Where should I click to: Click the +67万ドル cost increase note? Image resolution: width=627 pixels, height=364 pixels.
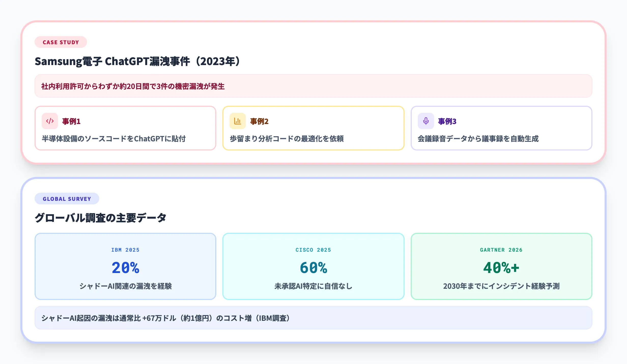tap(313, 318)
